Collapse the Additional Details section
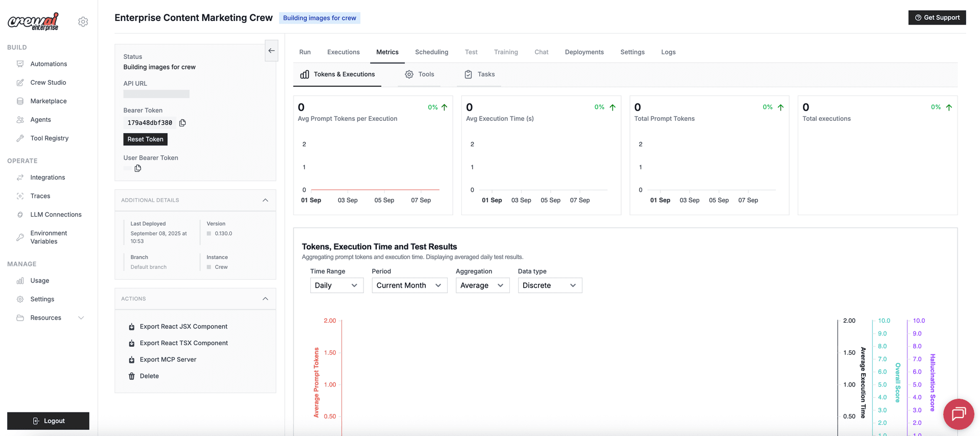 coord(265,200)
